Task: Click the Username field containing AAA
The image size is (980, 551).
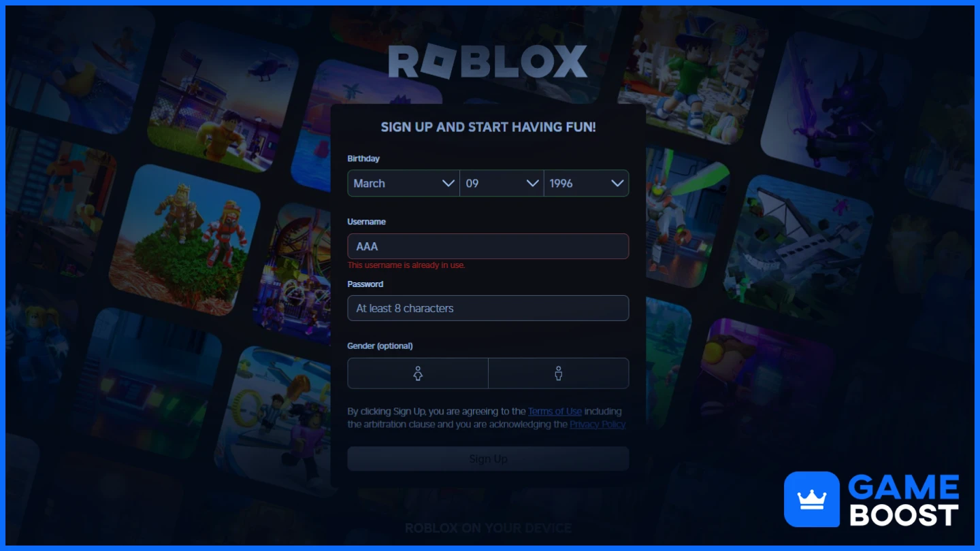Action: 488,246
